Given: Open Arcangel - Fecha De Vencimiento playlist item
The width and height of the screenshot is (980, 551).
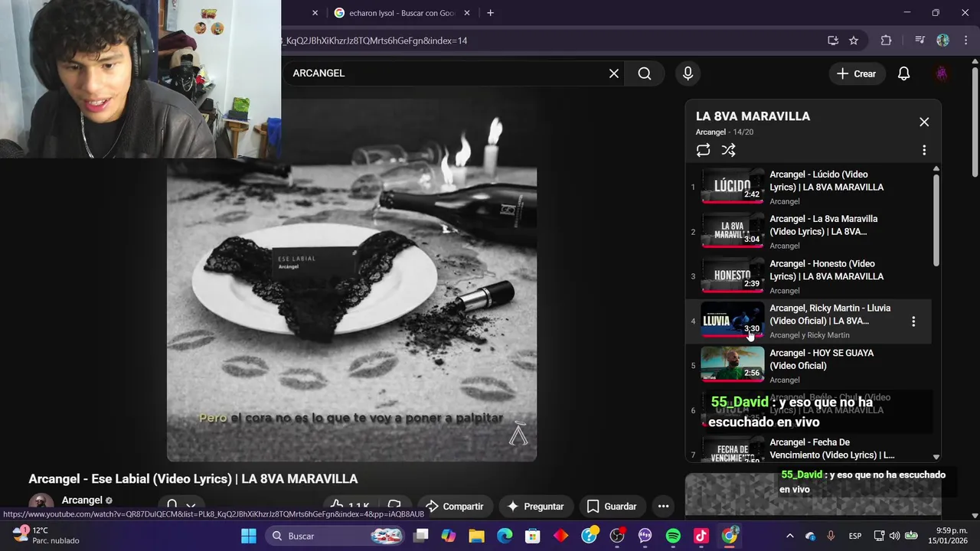Looking at the screenshot, I should pos(810,448).
